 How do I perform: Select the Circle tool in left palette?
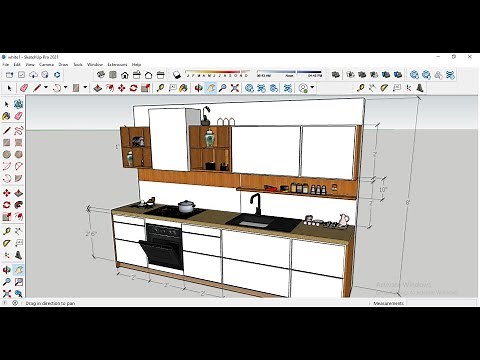7,155
